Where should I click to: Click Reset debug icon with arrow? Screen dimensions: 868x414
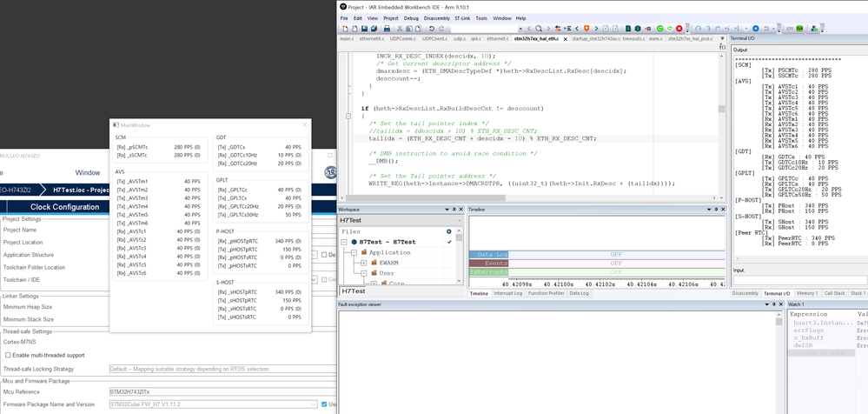point(766,28)
